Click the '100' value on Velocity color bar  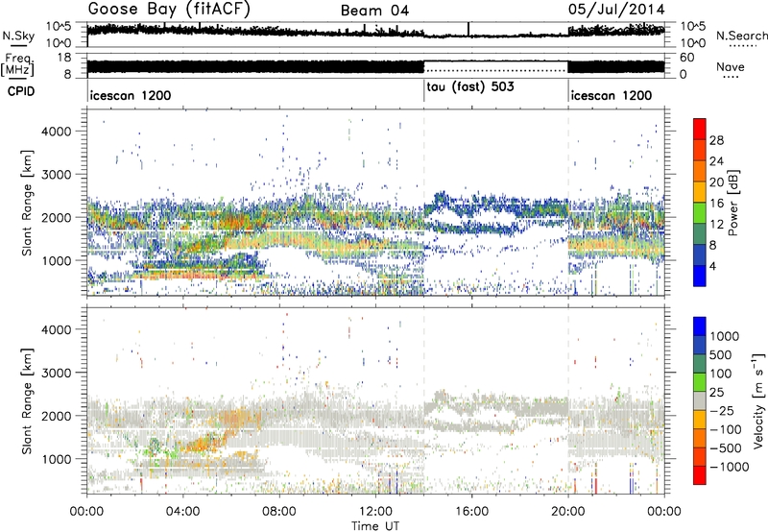(721, 374)
